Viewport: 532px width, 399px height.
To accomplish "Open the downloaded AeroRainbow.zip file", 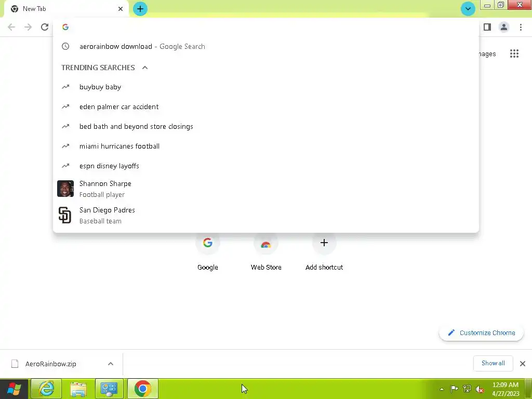I will (x=51, y=364).
